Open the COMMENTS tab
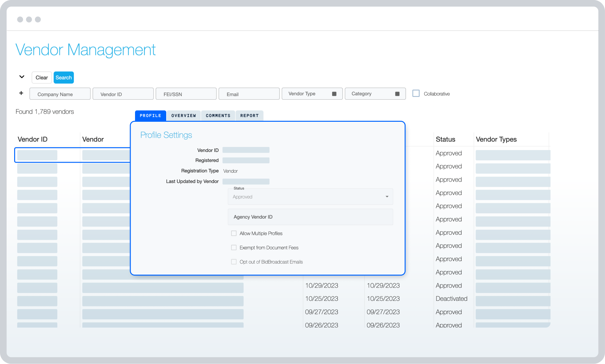Viewport: 605px width, 364px height. point(218,115)
